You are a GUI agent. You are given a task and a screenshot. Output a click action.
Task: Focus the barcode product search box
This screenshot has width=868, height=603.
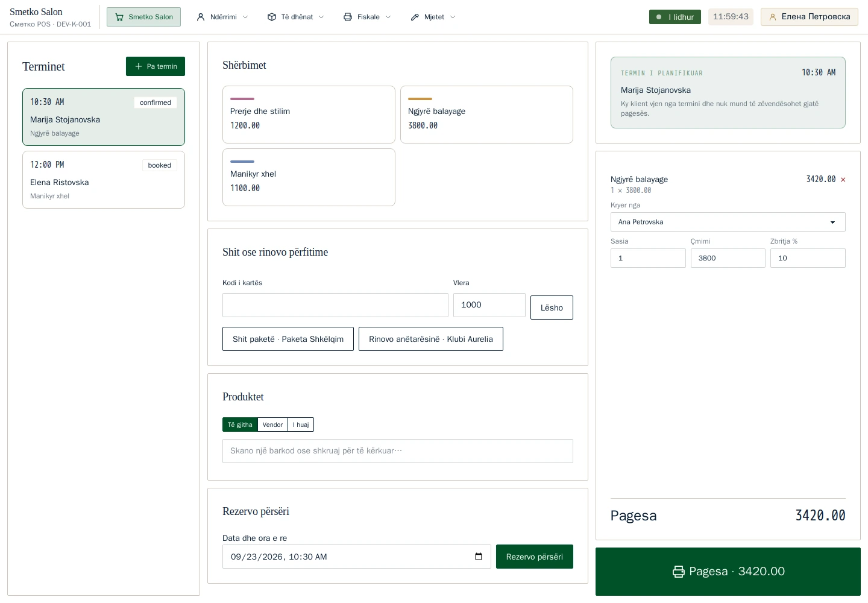[398, 451]
